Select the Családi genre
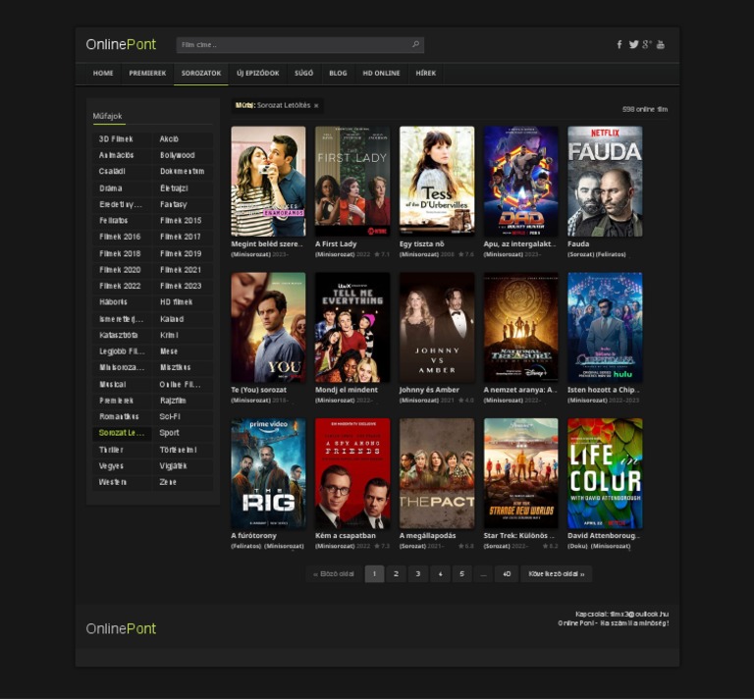This screenshot has width=754, height=700. [122, 172]
